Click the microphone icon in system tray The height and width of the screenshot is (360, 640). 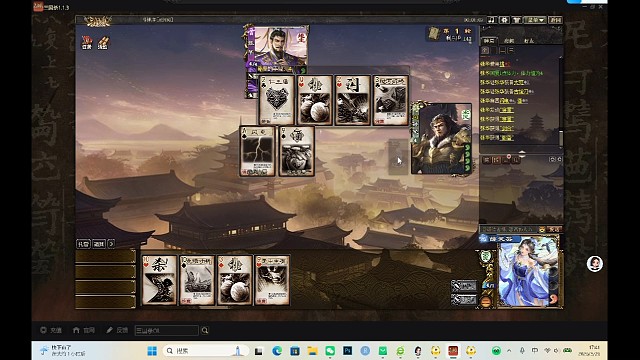tap(522, 351)
